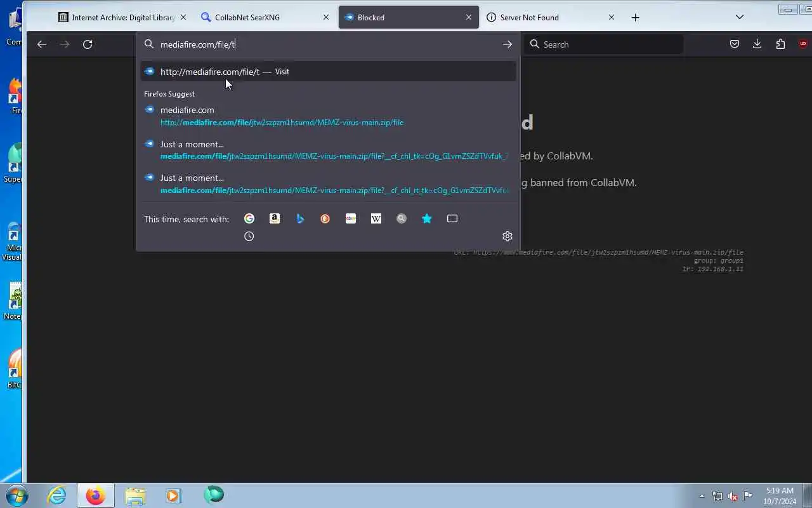Open the Downloads panel
This screenshot has width=812, height=508.
click(757, 44)
